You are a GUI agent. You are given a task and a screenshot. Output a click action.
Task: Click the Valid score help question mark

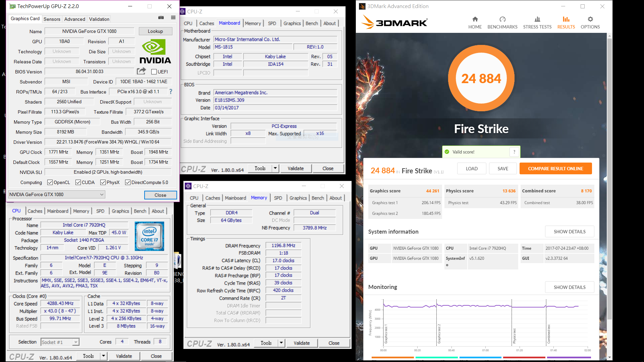pos(514,152)
